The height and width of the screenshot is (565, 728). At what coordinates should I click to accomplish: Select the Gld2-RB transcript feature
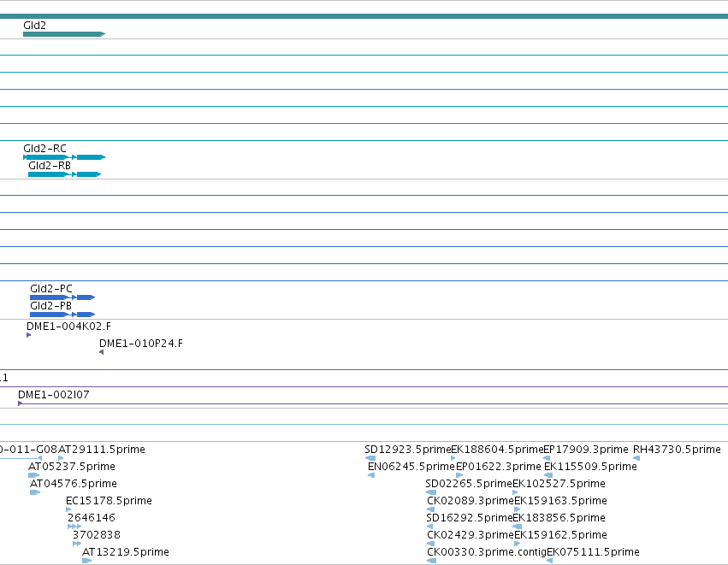[64, 174]
